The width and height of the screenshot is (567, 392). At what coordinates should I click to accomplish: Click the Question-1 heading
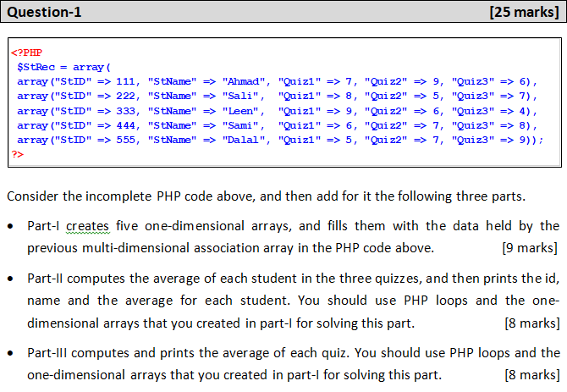pos(44,12)
